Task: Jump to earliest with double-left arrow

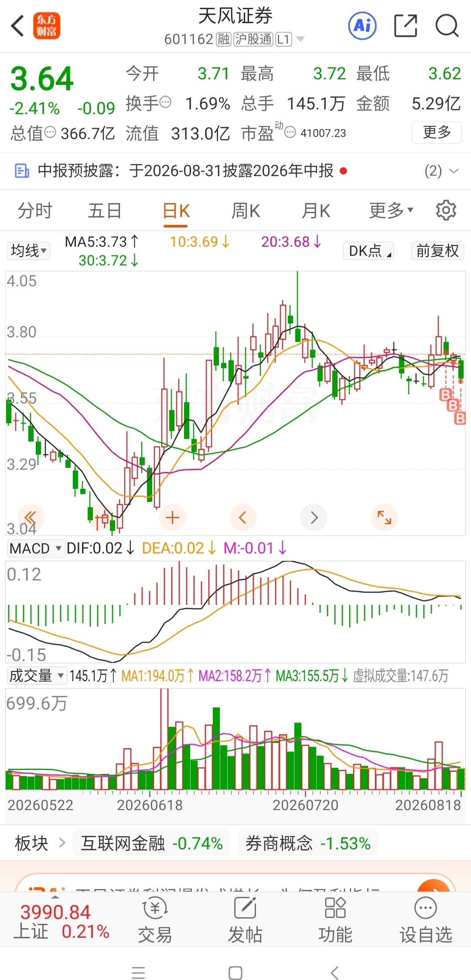Action: (31, 518)
